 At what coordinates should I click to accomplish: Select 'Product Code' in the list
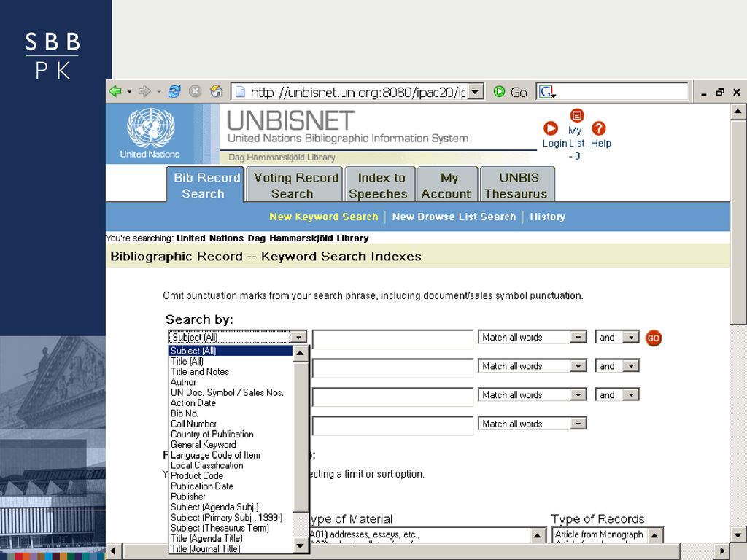coord(231,476)
